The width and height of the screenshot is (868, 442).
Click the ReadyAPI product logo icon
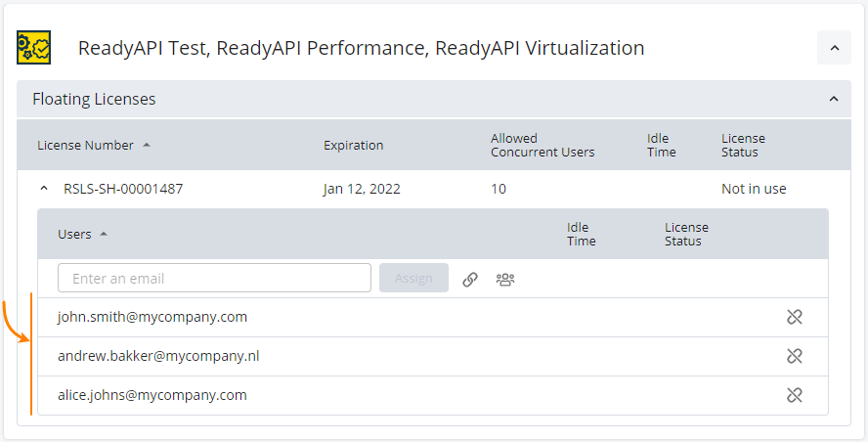pos(33,48)
